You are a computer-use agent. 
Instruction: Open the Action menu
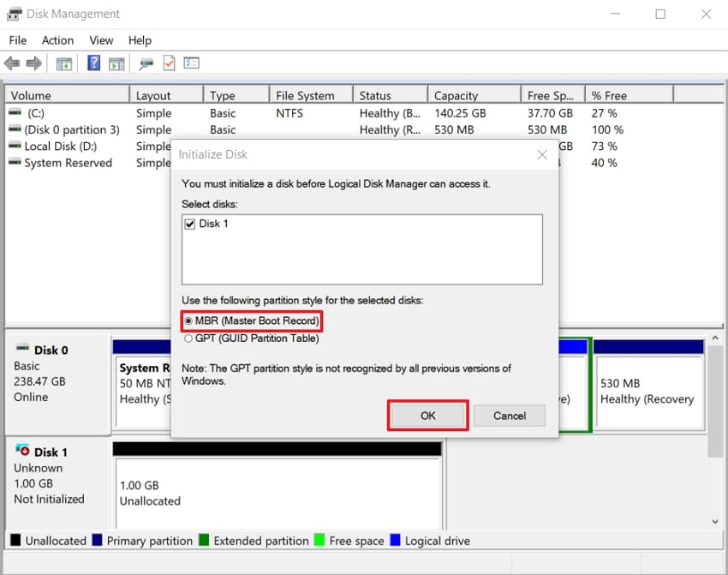[57, 40]
